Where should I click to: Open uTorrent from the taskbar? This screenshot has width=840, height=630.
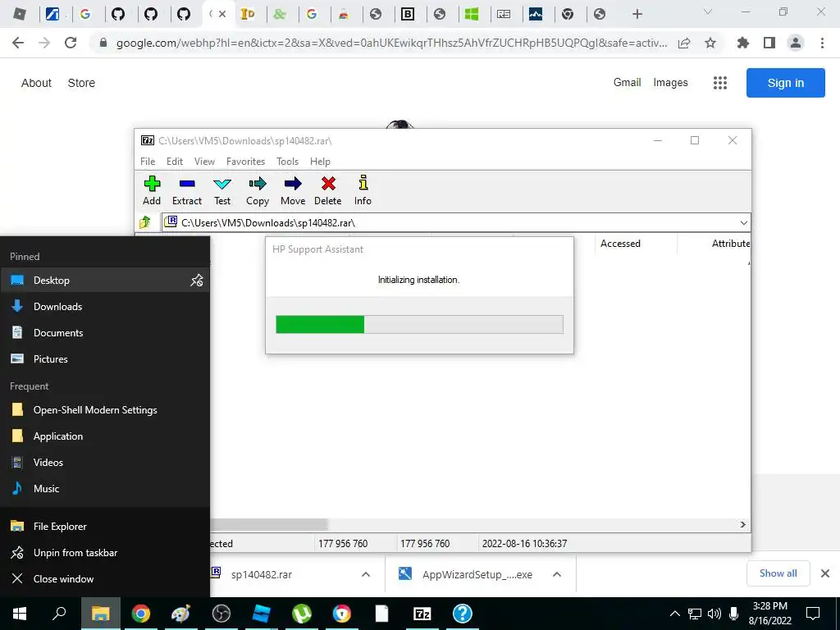tap(302, 614)
